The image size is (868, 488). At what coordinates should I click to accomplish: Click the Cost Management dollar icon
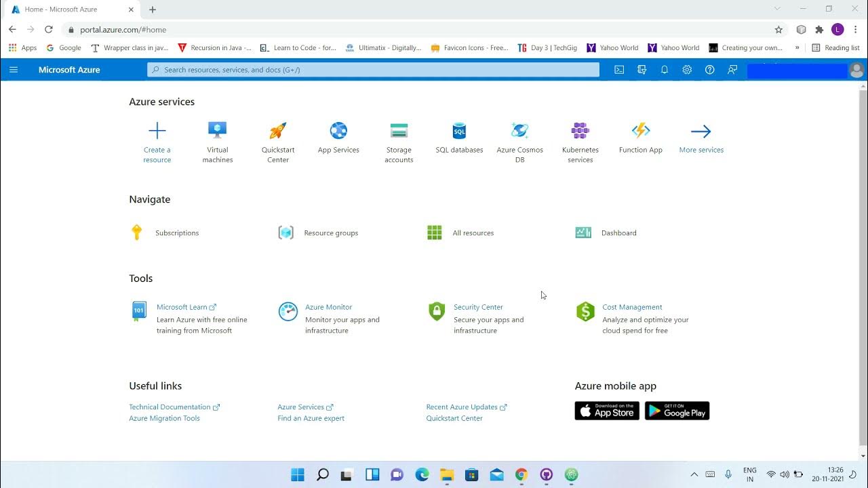[x=585, y=312]
